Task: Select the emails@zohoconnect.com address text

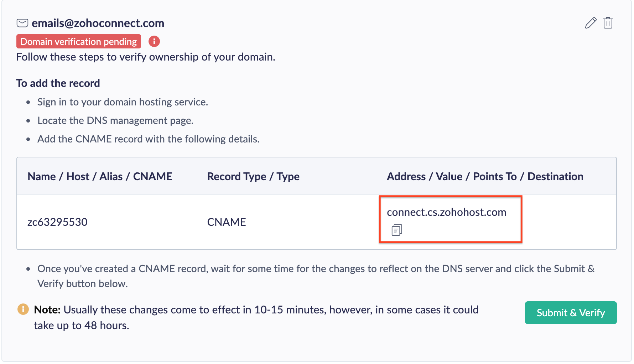Action: coord(98,23)
